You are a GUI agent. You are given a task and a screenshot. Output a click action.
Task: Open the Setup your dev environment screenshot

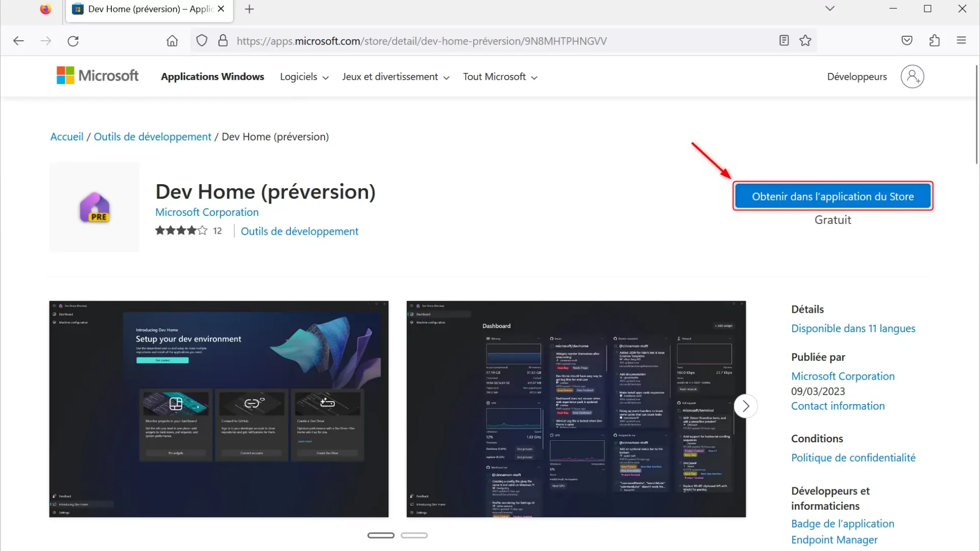(219, 409)
